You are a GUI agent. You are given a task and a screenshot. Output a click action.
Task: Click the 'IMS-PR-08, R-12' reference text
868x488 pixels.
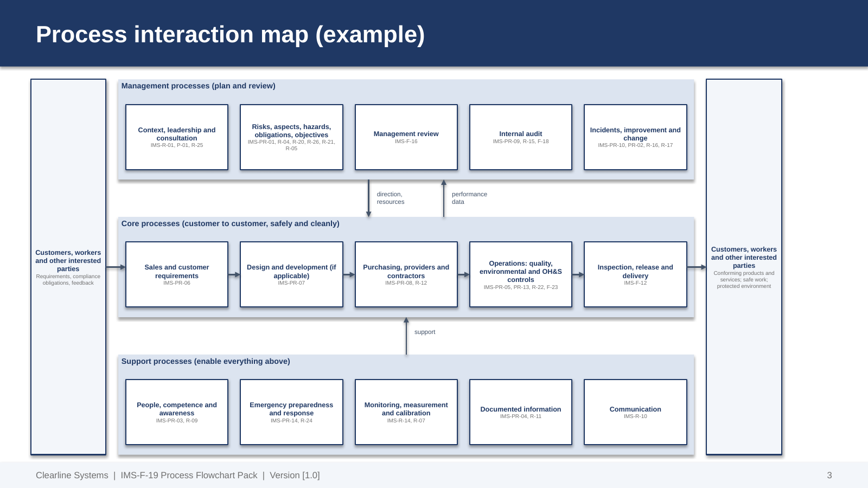click(x=406, y=283)
